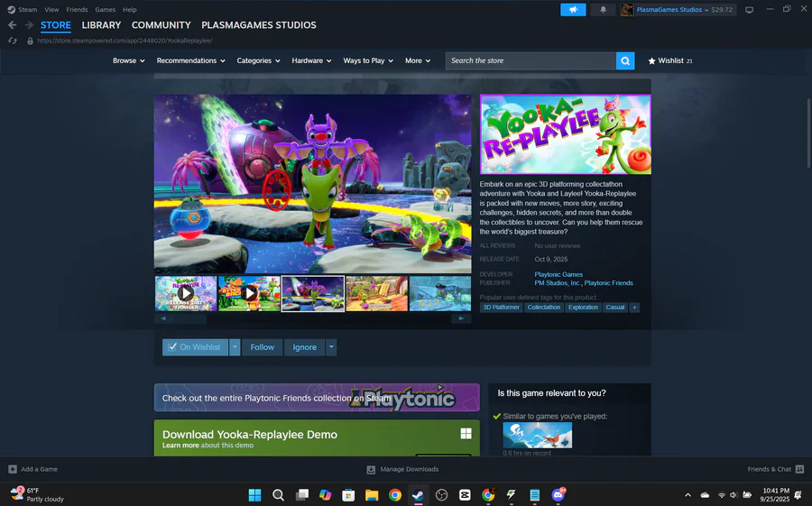
Task: Open Microsoft Store from the taskbar
Action: click(348, 495)
